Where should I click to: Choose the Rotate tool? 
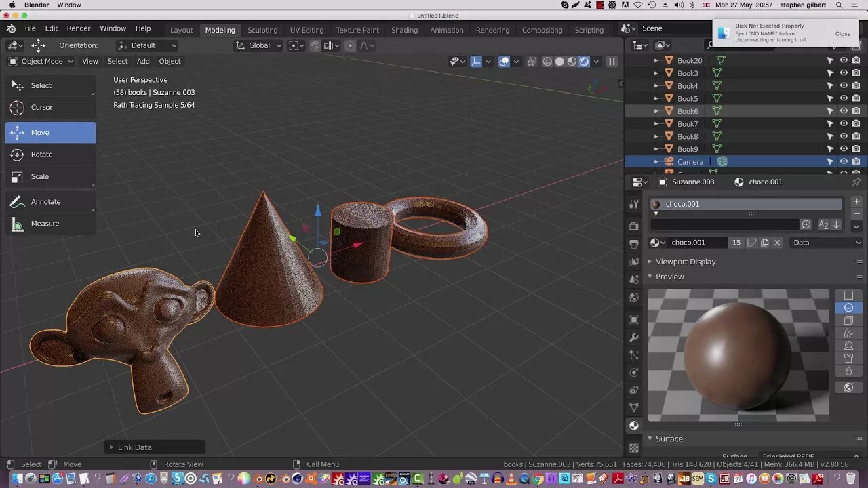point(50,155)
